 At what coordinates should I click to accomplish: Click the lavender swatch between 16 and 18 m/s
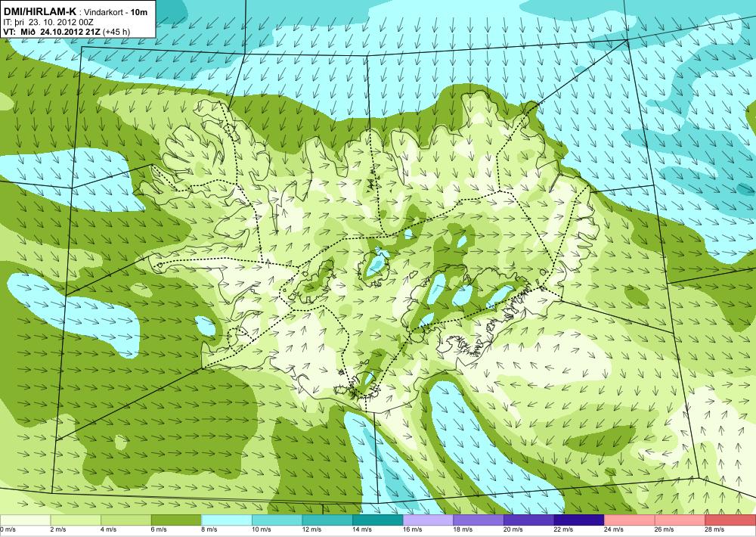click(x=428, y=520)
